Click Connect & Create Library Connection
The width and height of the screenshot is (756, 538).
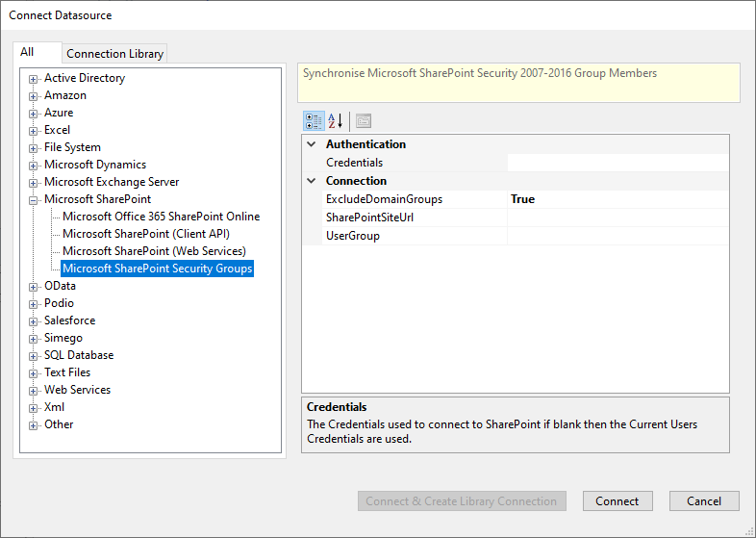tap(462, 500)
